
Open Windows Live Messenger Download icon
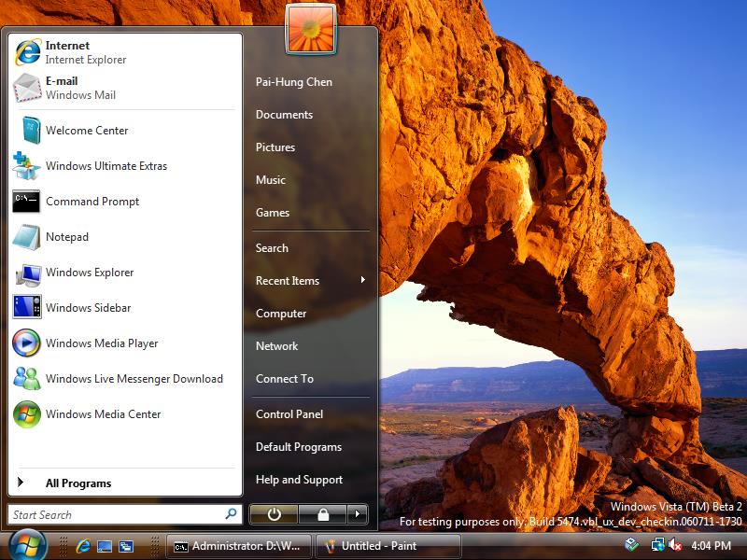coord(27,378)
